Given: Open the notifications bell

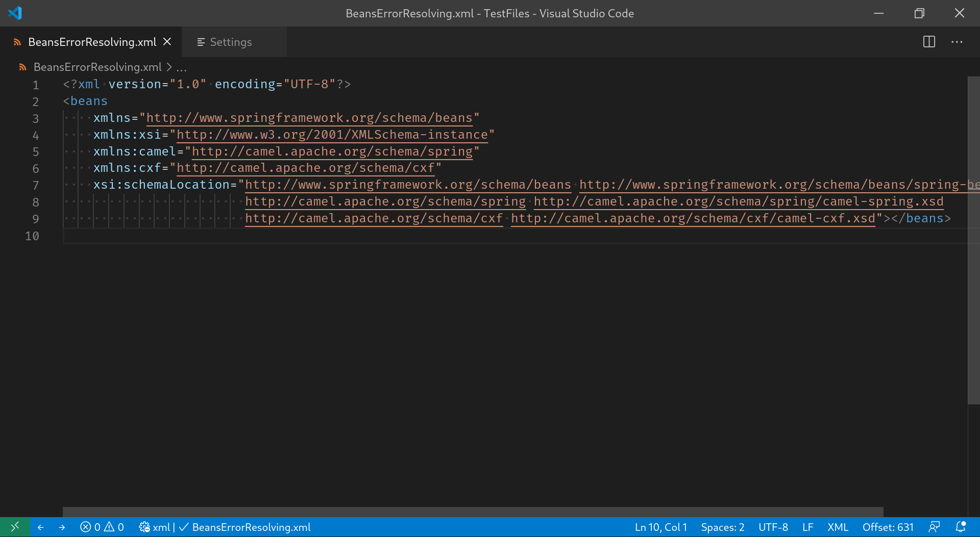Looking at the screenshot, I should [961, 527].
